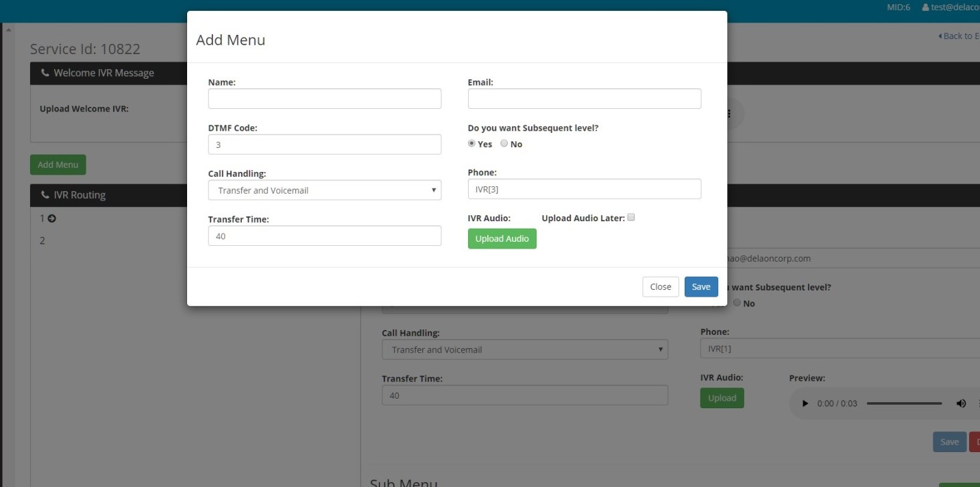This screenshot has height=487, width=980.
Task: Select Yes for Subsequent level in dialog
Action: tap(471, 144)
